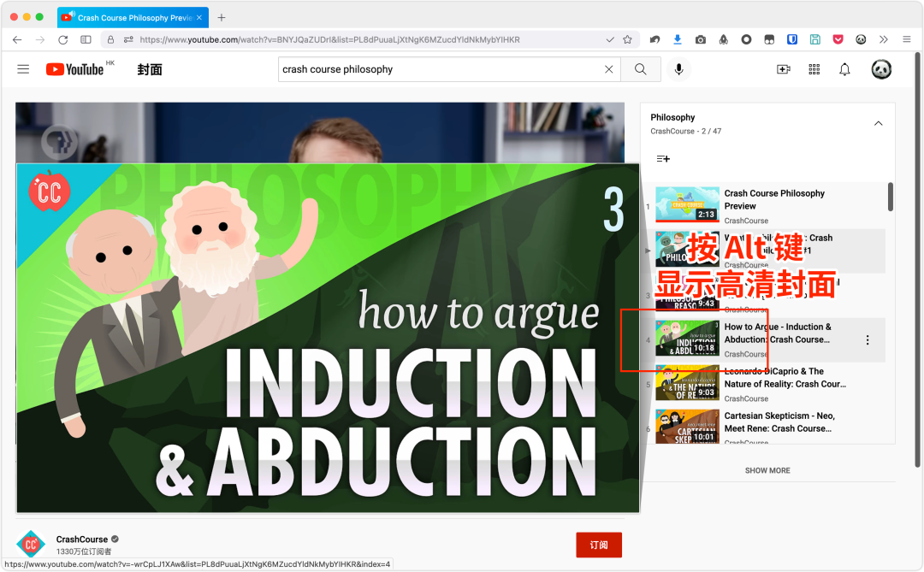Go forward to the next page

point(39,39)
